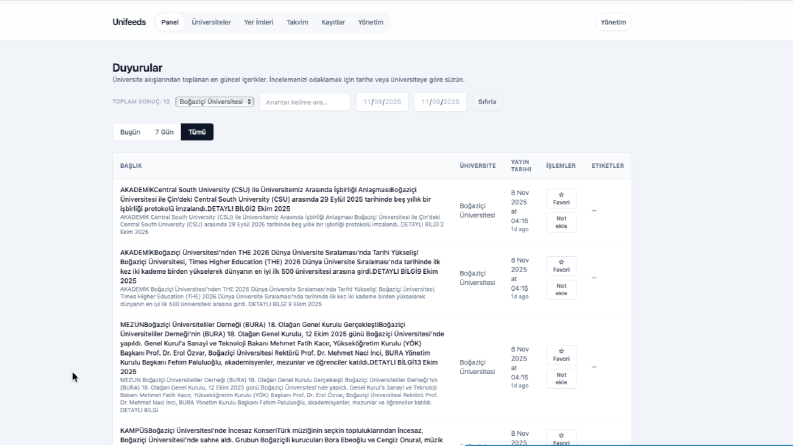This screenshot has height=446, width=793.
Task: Open the THE 2026 Dünya Üniversite Sıralaması title
Action: (281, 266)
